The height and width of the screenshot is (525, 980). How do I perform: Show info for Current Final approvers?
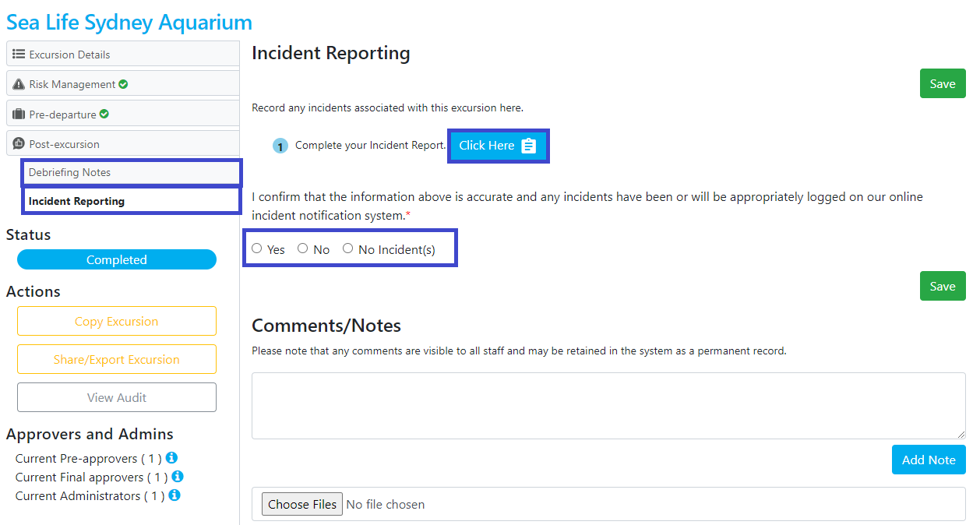coord(178,477)
